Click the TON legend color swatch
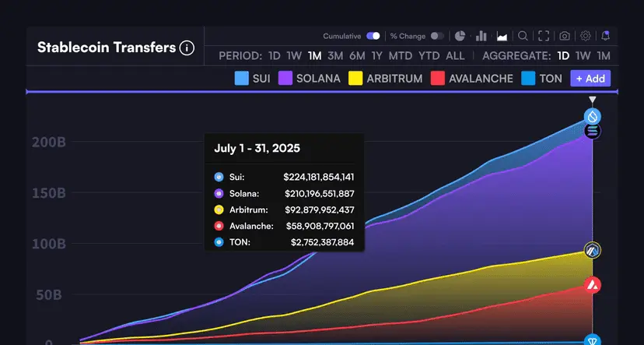This screenshot has height=345, width=644. [x=528, y=78]
